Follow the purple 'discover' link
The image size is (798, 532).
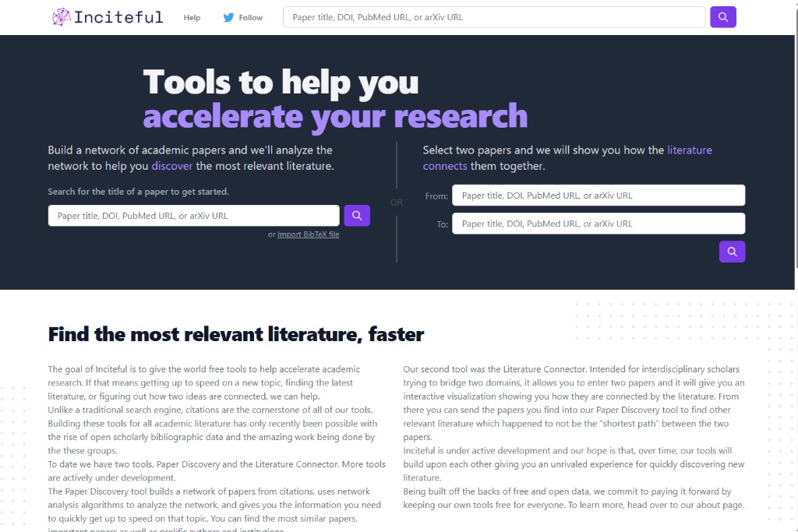(172, 166)
